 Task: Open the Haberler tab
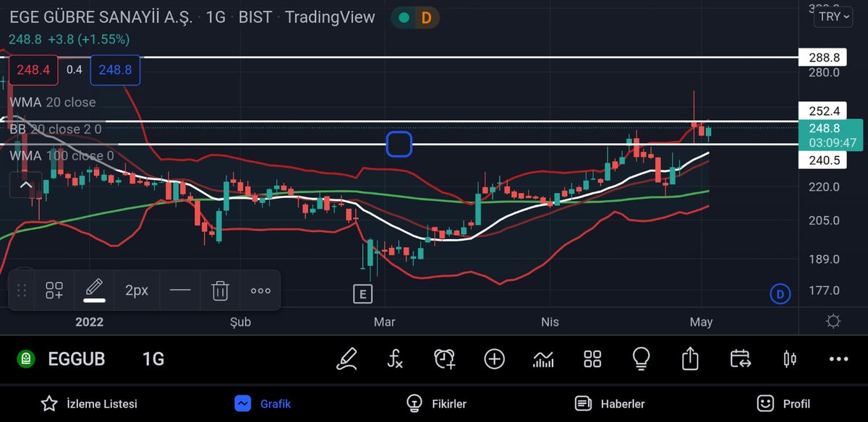pos(609,404)
